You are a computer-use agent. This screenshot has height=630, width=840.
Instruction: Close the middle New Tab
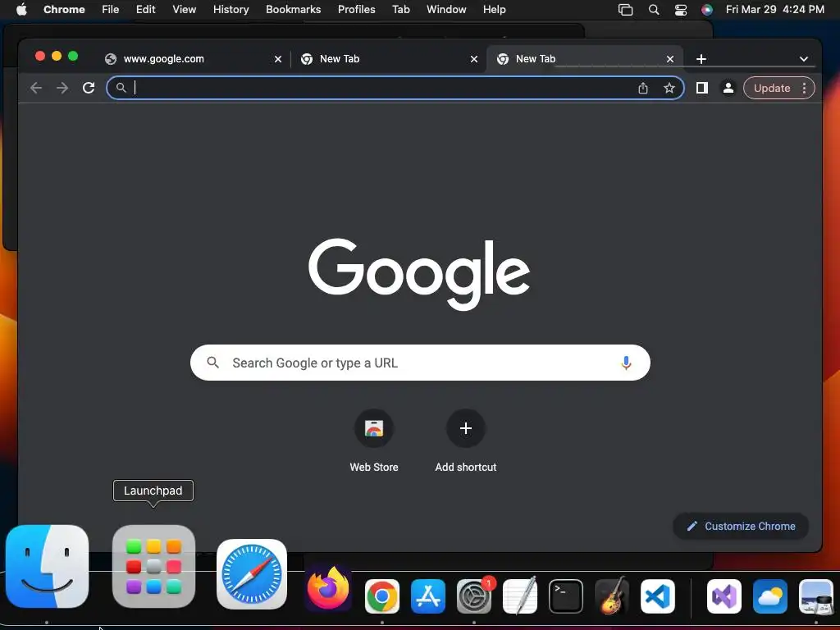(x=473, y=59)
